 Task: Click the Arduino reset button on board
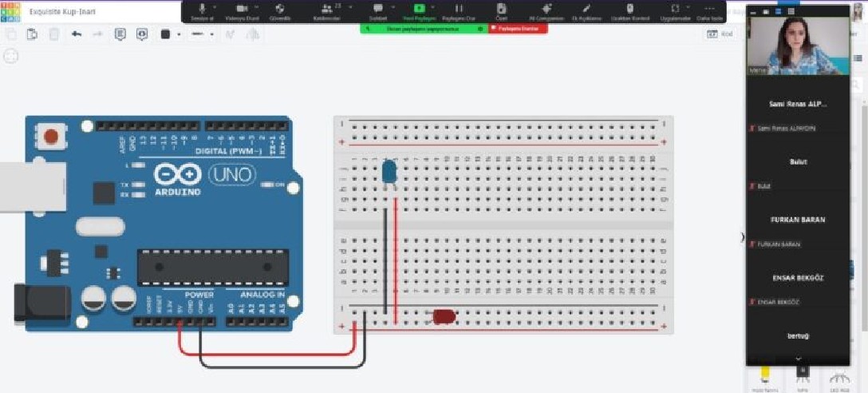coord(51,137)
